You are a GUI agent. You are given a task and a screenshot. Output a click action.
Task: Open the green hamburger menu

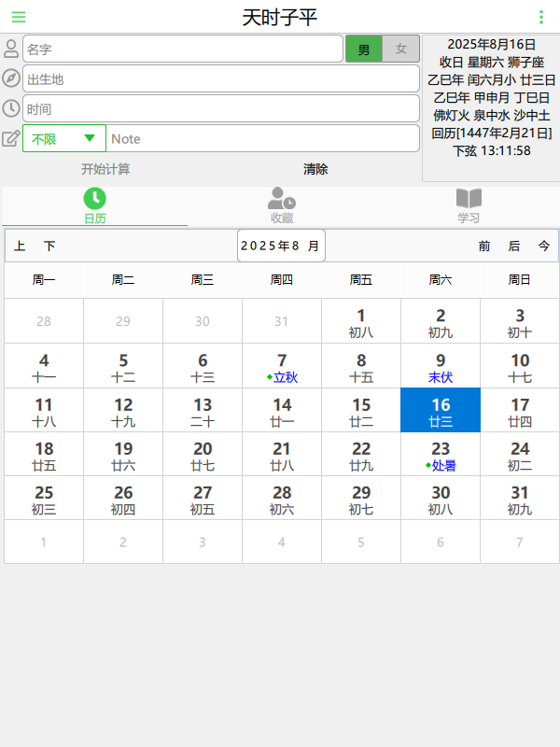click(19, 17)
